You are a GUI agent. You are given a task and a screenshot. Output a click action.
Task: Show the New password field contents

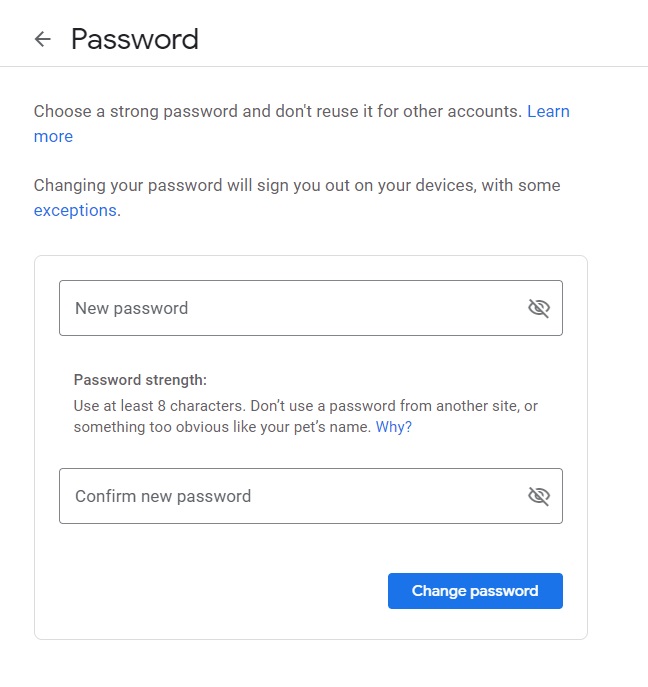click(539, 308)
